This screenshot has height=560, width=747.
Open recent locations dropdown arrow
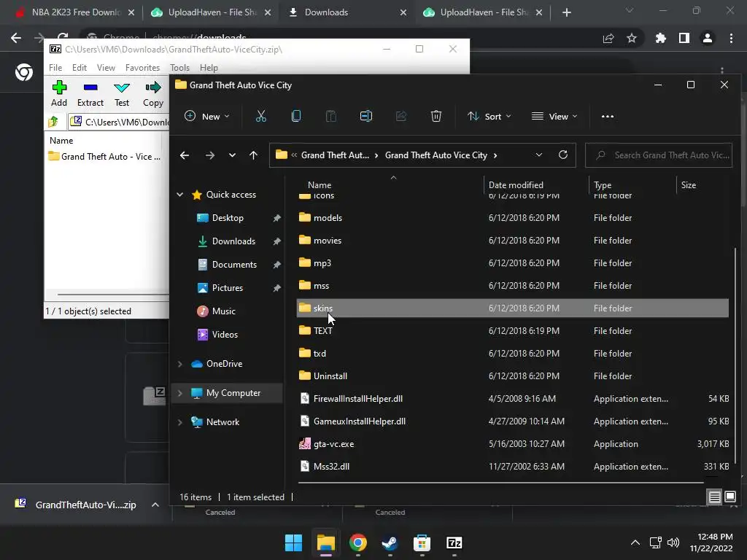pos(232,155)
